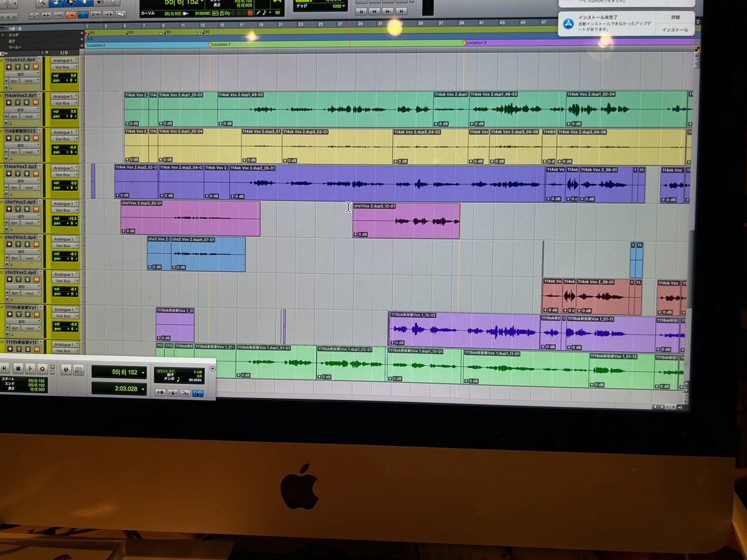Click the App Store notification icon

(x=568, y=24)
